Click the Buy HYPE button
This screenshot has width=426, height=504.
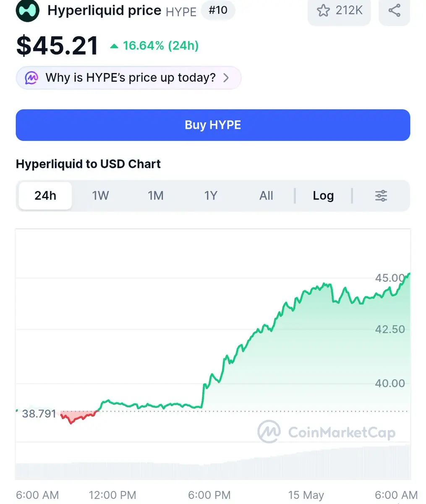pos(213,125)
